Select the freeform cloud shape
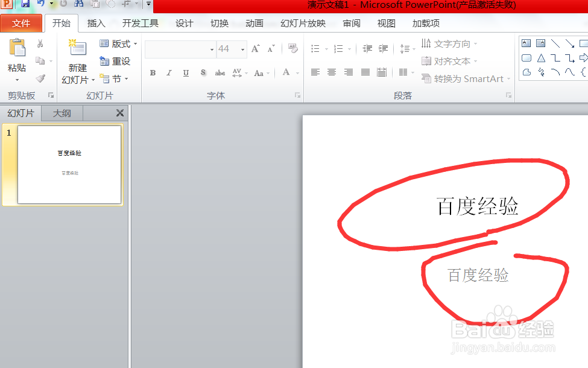Viewport: 588px width, 368px height. pyautogui.click(x=526, y=72)
